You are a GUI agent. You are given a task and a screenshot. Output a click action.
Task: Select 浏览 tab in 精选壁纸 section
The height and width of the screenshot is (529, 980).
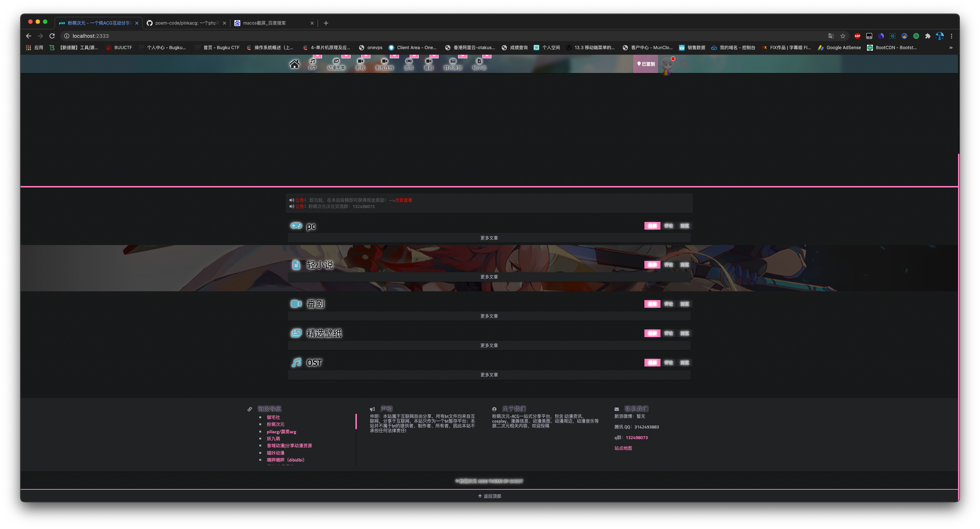pos(684,333)
